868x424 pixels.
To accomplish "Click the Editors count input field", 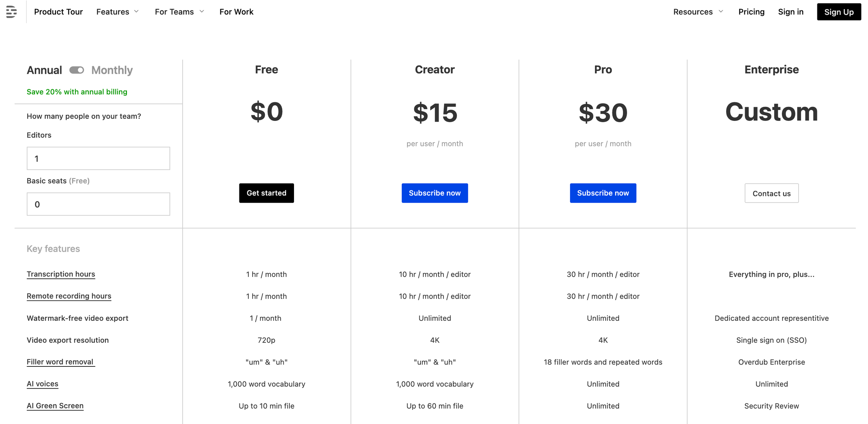I will click(98, 158).
